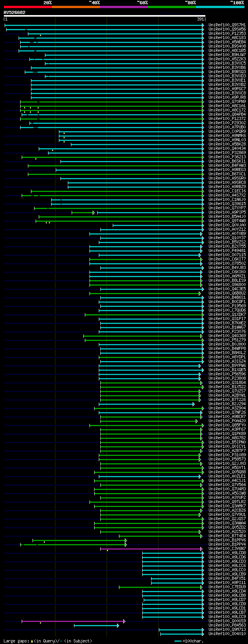
Task: Select label UniRef100_B9HJW7
Action: pos(227,55)
